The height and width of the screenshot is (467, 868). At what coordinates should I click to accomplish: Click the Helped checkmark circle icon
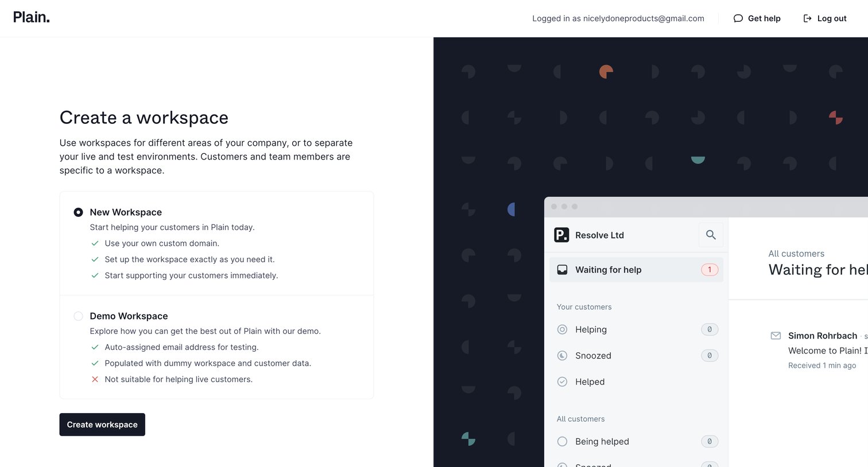coord(563,382)
